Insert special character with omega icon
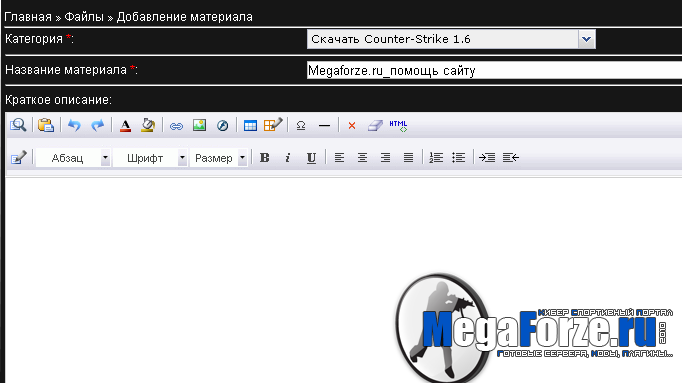682x383 pixels. [301, 126]
